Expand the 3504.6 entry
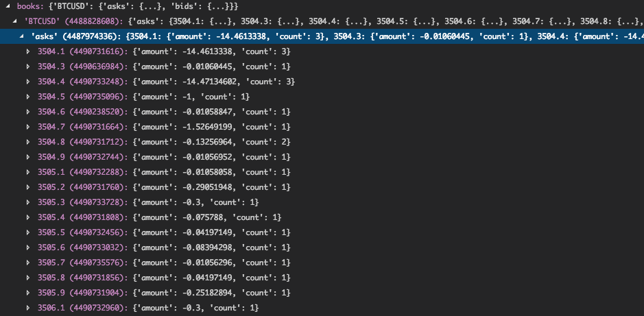The width and height of the screenshot is (644, 316). pyautogui.click(x=28, y=112)
